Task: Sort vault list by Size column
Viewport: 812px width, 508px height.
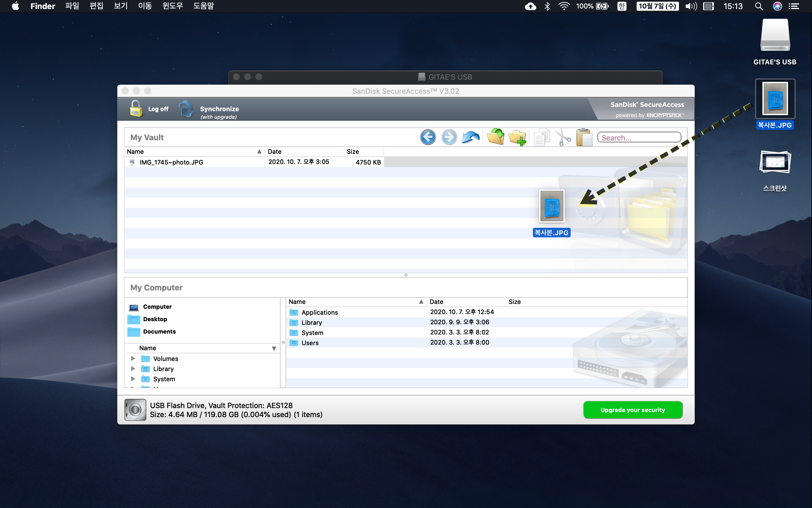Action: pos(364,152)
